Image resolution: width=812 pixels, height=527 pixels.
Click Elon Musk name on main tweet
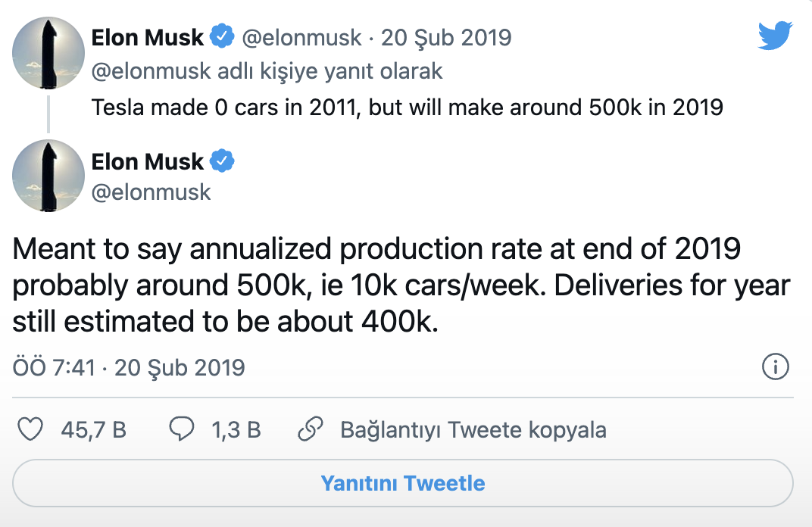coord(148,161)
